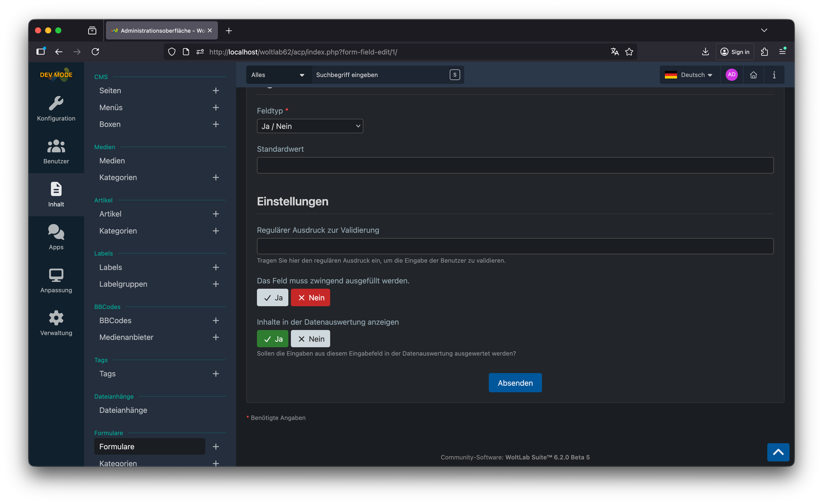Image resolution: width=823 pixels, height=504 pixels.
Task: Open Dateianhänge link in sidebar
Action: [x=123, y=410]
